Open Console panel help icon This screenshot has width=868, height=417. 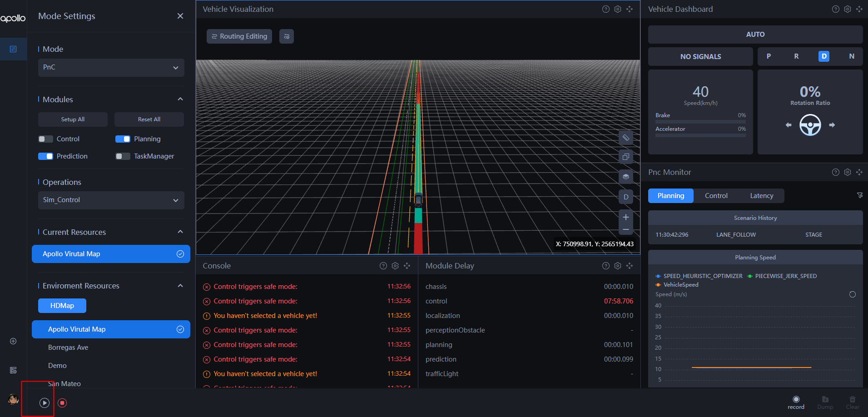(383, 266)
